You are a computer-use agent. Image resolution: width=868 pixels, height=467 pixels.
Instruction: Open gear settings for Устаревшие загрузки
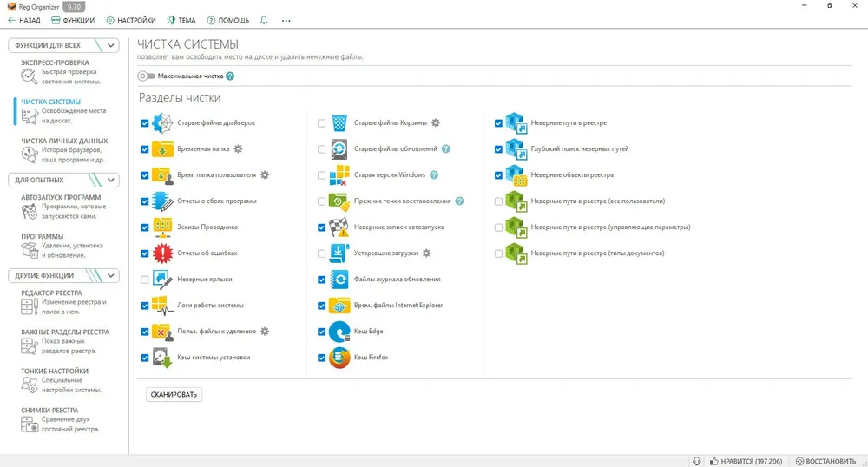coord(426,253)
